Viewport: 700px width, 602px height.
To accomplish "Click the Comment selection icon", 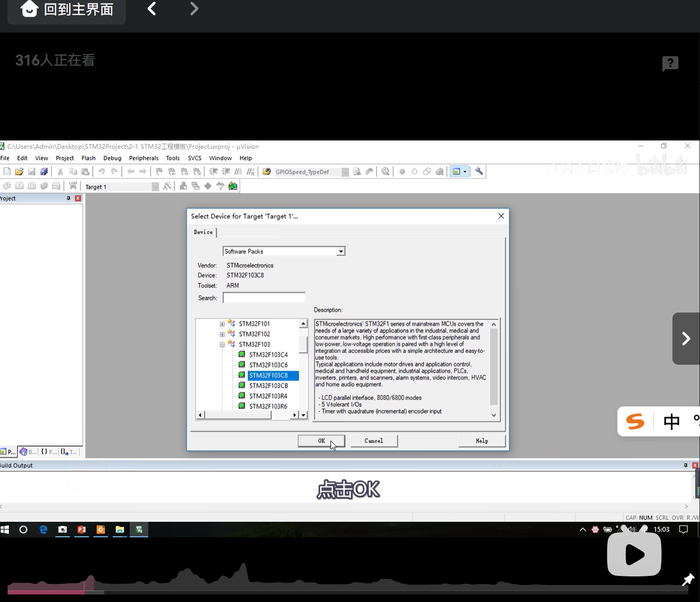I will [x=239, y=172].
